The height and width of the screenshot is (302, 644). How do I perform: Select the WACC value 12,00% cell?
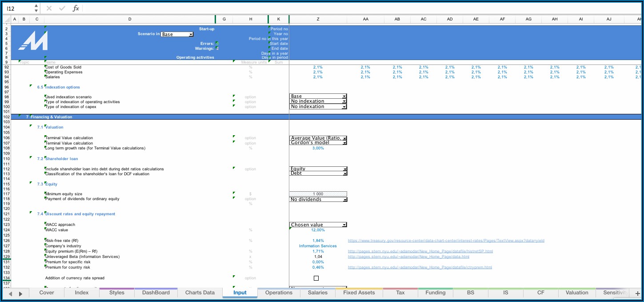318,230
